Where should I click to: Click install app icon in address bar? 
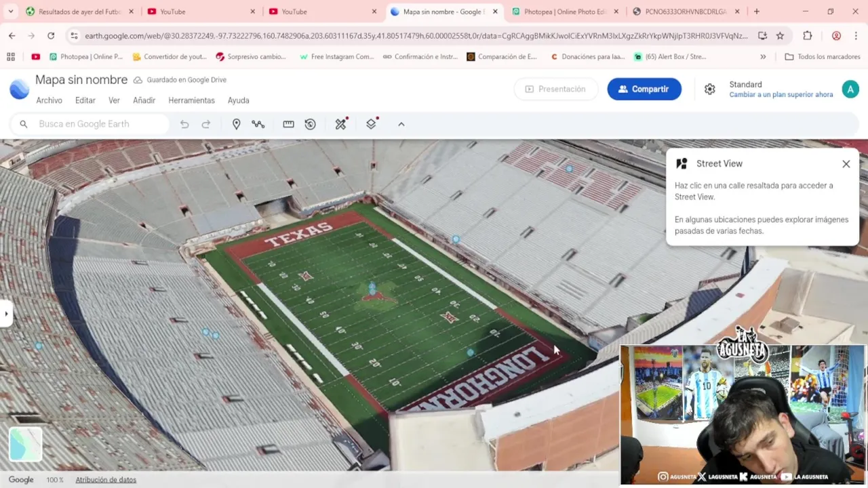coord(763,36)
